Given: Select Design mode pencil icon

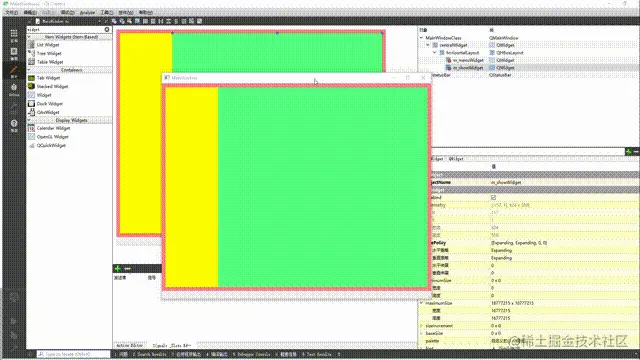Looking at the screenshot, I should pyautogui.click(x=14, y=71).
